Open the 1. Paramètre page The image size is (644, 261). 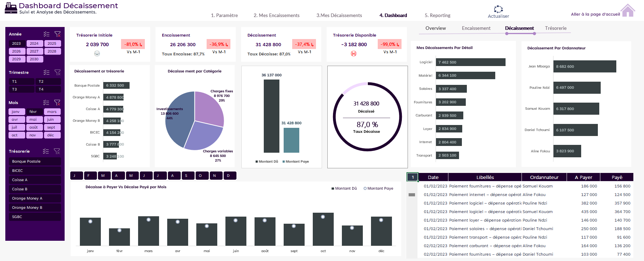point(224,15)
